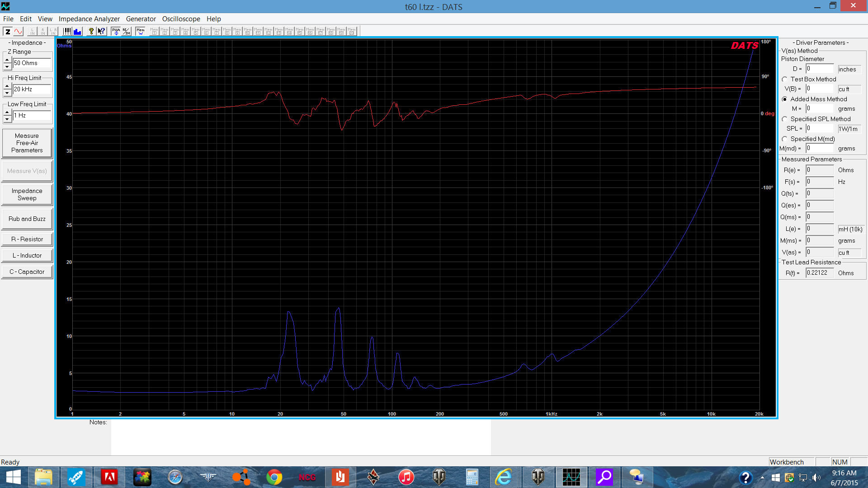Screen dimensions: 868x488
Task: Open the Help menu
Action: [214, 19]
